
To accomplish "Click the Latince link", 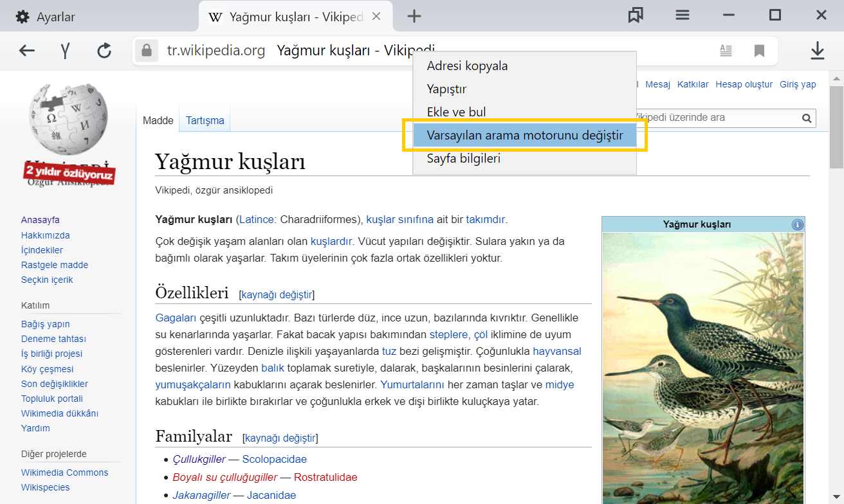I will click(257, 219).
